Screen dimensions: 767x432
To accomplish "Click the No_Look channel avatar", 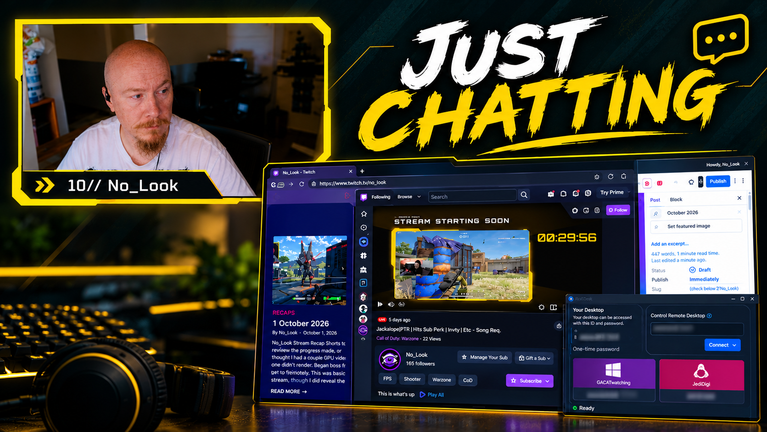I will point(389,360).
